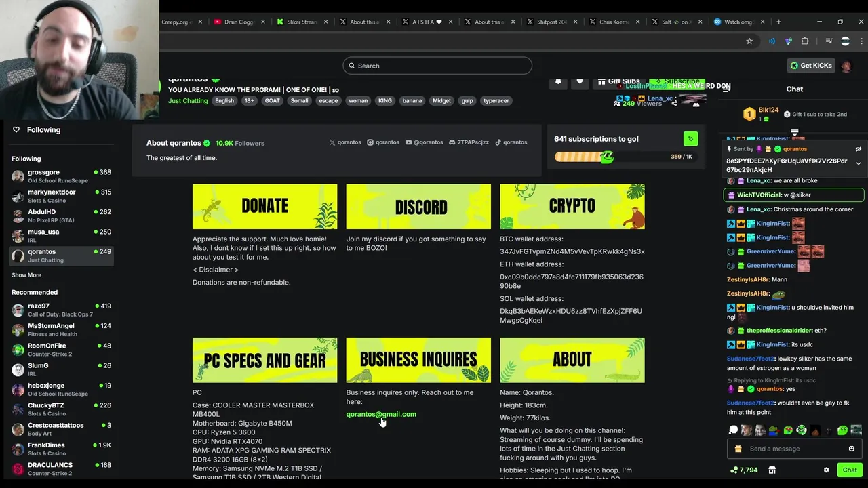Click Show More under Following list
The height and width of the screenshot is (488, 868).
(x=26, y=275)
